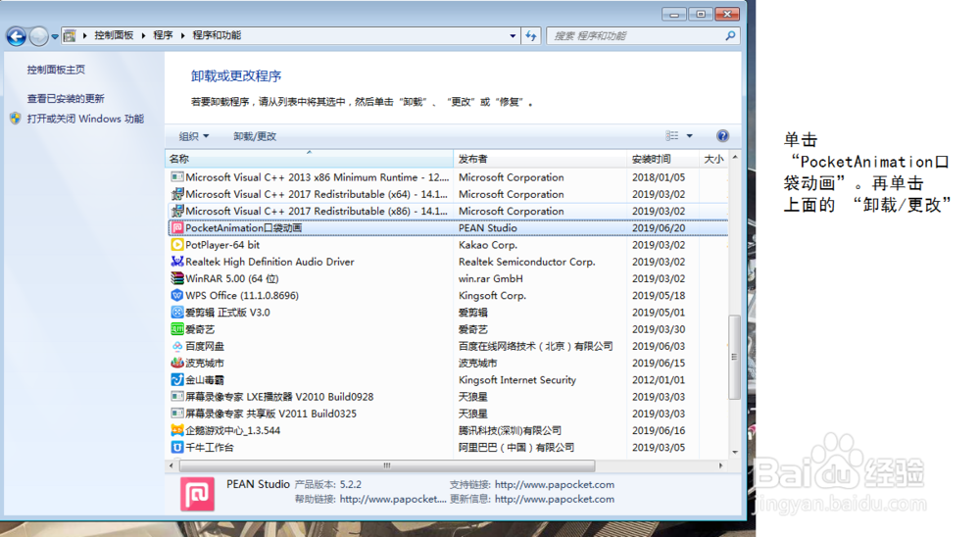Open 查看已安装的更新 link
This screenshot has height=537, width=980.
pyautogui.click(x=66, y=99)
